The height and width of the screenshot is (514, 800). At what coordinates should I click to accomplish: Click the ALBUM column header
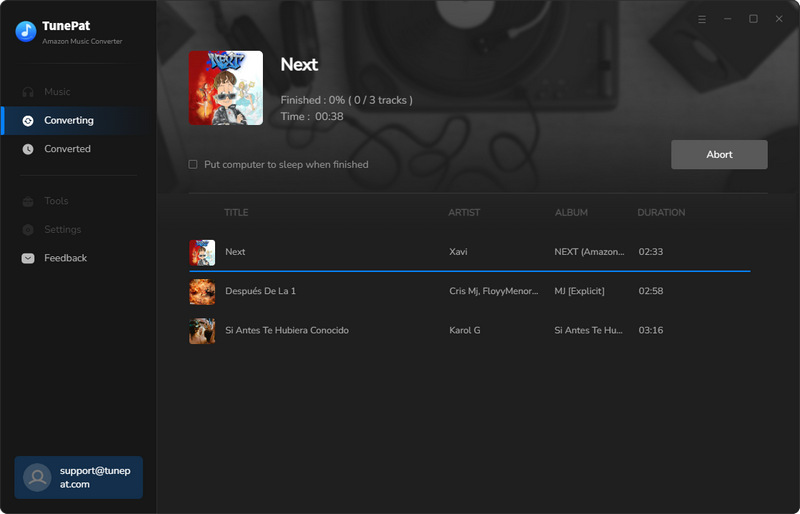click(x=571, y=212)
